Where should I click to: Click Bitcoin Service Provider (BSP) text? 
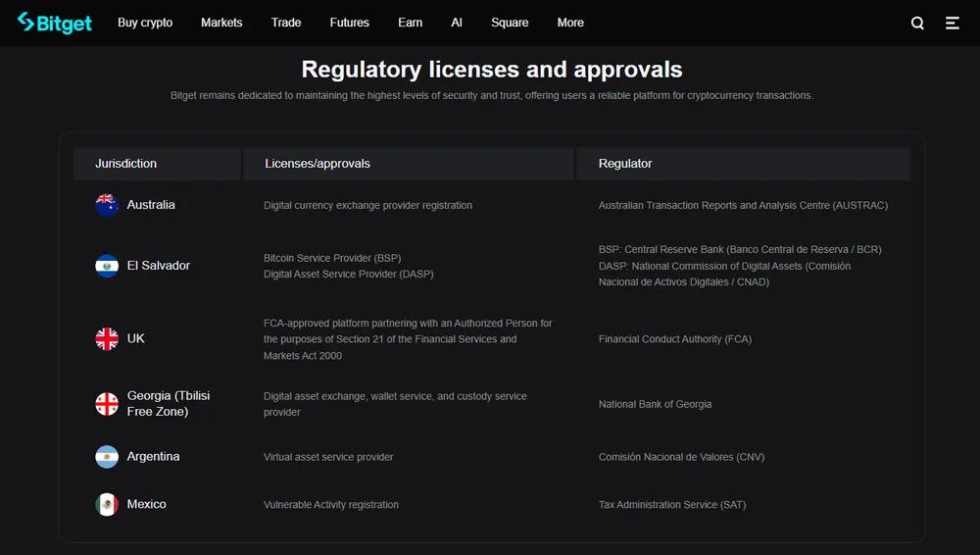click(332, 258)
